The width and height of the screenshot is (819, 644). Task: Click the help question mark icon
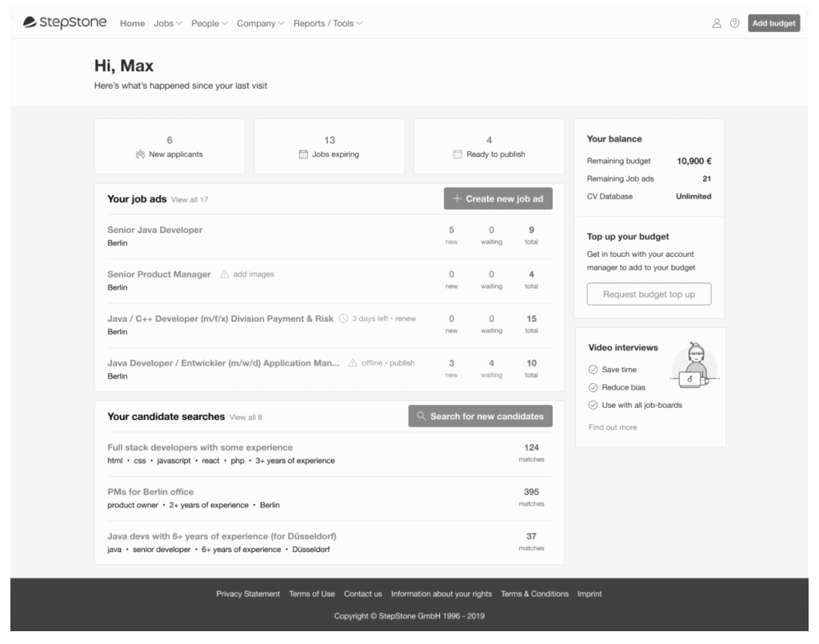point(733,23)
